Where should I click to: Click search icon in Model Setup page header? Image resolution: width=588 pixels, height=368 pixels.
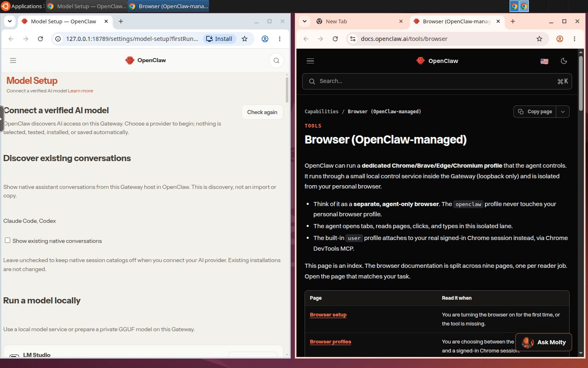(x=276, y=61)
